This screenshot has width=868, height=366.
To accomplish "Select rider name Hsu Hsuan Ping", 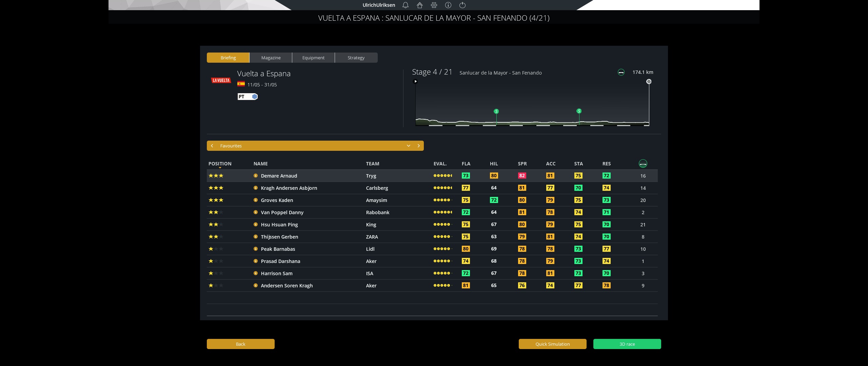I will pos(279,224).
